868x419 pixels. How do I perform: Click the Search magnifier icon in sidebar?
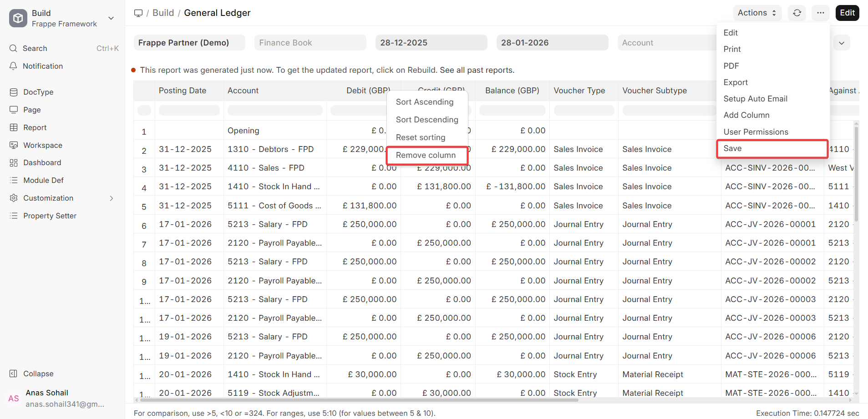13,48
